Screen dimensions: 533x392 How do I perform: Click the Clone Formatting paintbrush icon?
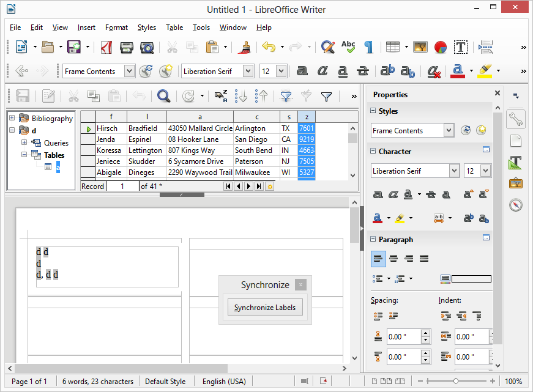[x=244, y=47]
